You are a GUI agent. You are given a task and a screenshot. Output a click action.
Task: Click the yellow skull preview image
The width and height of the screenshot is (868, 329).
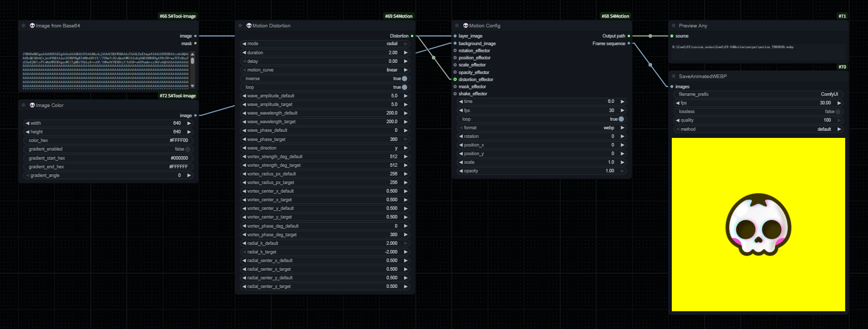(758, 225)
